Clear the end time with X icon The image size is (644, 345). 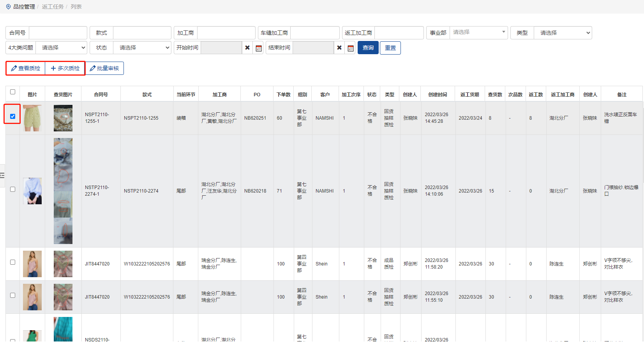pyautogui.click(x=339, y=48)
